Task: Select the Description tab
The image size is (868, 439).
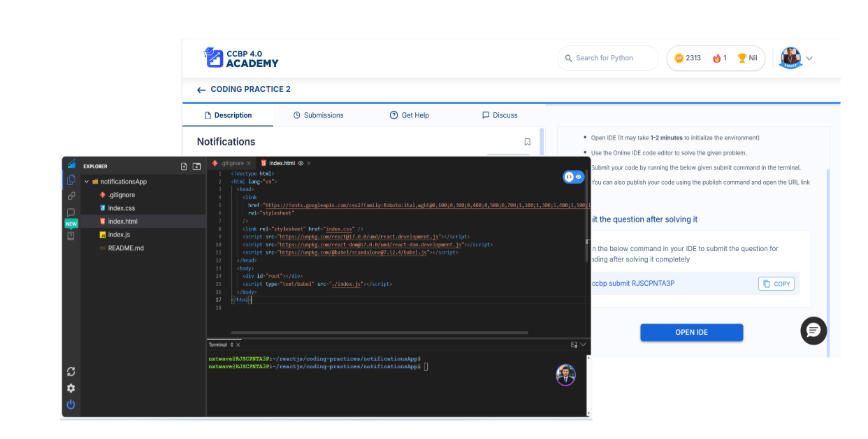Action: coord(228,115)
